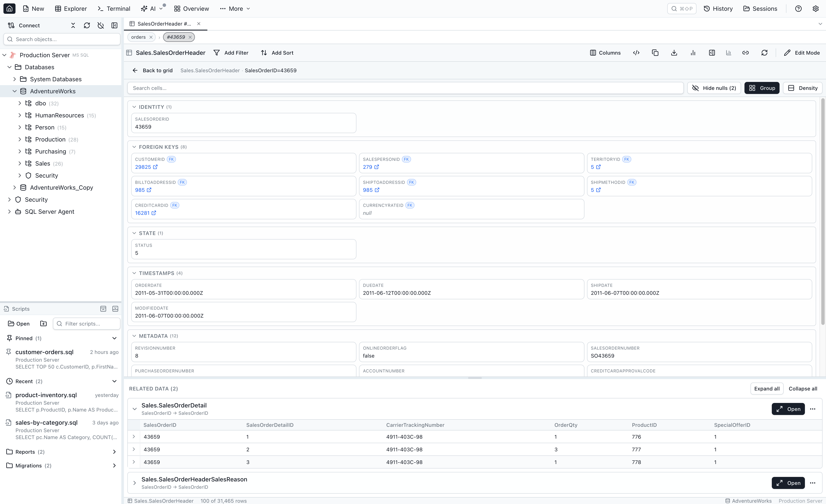Click the disconnect icon in the Connect panel
The width and height of the screenshot is (826, 504).
coord(101,25)
